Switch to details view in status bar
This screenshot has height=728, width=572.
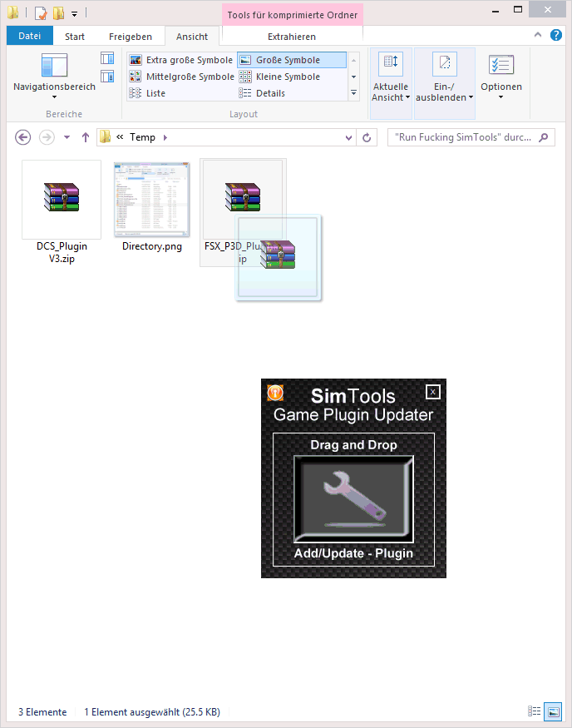(534, 711)
